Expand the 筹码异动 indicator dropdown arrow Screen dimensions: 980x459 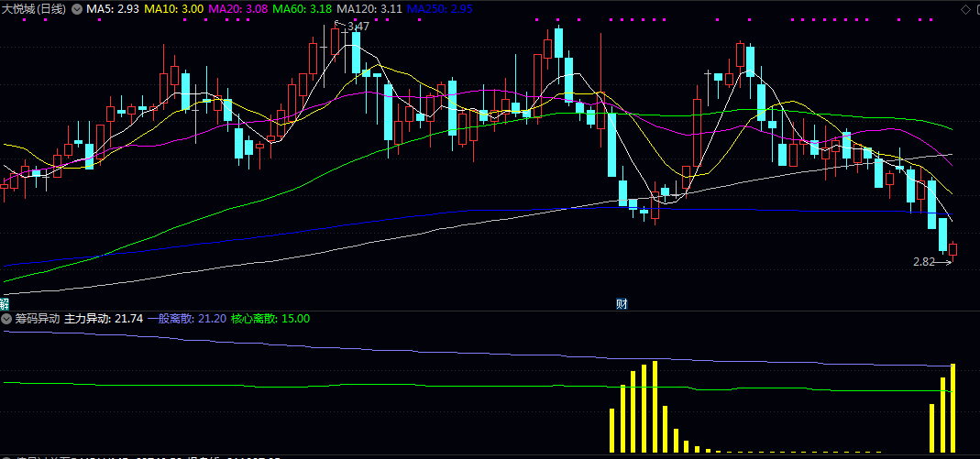click(6, 319)
